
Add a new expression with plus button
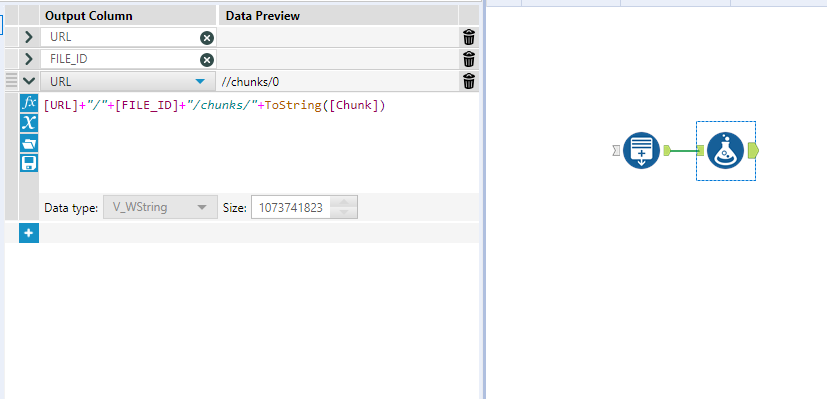tap(29, 233)
